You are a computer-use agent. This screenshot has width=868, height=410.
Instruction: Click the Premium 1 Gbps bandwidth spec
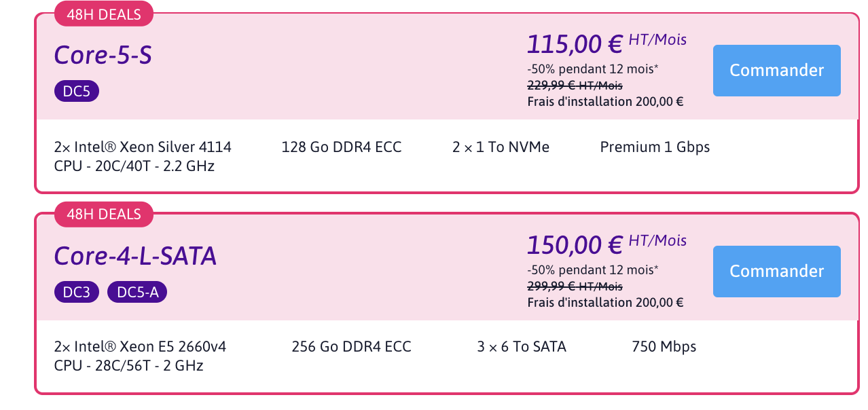(x=655, y=147)
